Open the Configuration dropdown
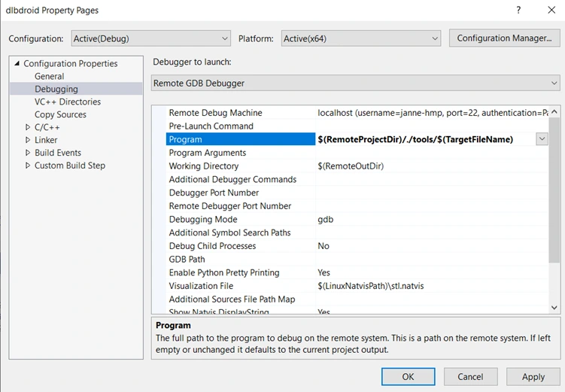Image resolution: width=565 pixels, height=392 pixels. (x=150, y=38)
